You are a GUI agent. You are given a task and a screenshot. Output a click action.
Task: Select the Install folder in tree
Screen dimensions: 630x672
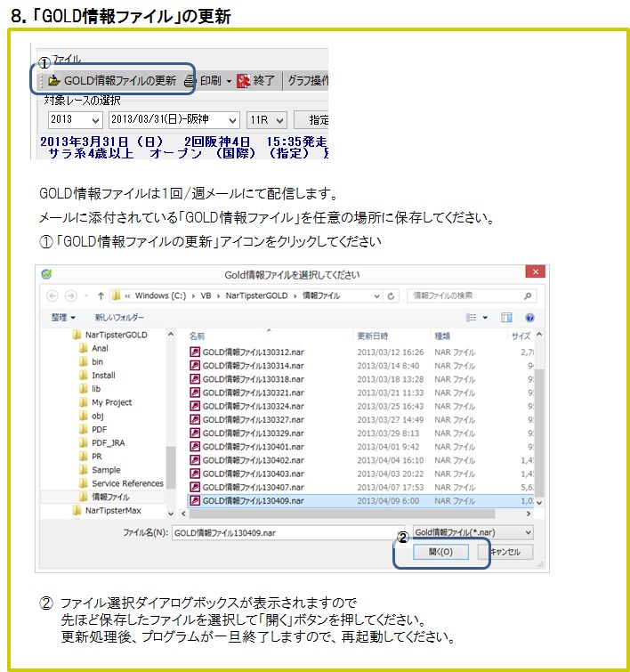tap(103, 376)
